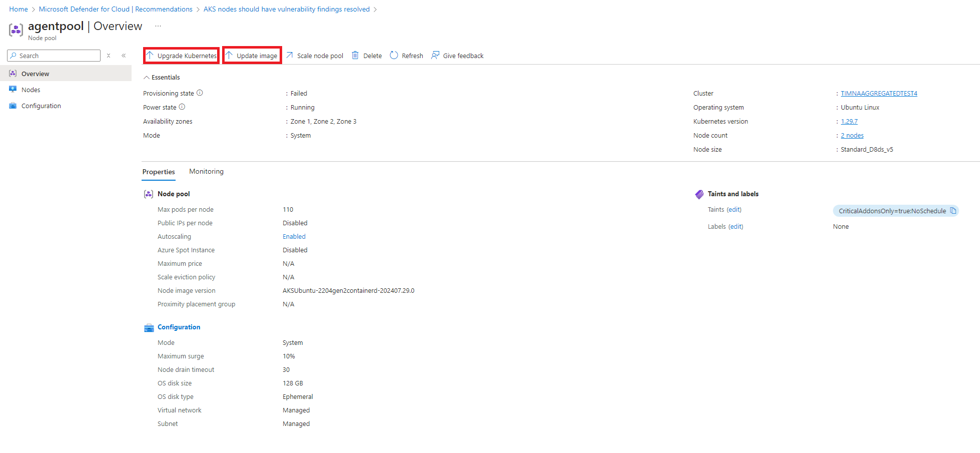This screenshot has width=980, height=453.
Task: Click the Ephemeral OS disk type value
Action: tap(298, 397)
